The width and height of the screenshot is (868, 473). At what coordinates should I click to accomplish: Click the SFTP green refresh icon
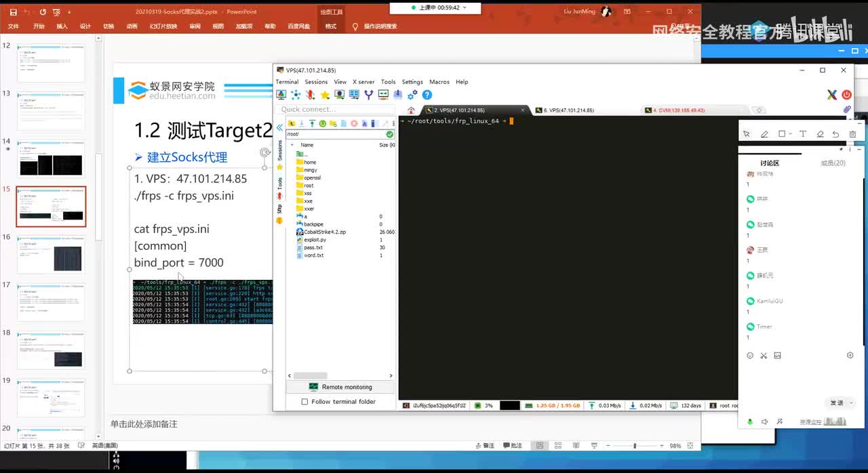[323, 123]
